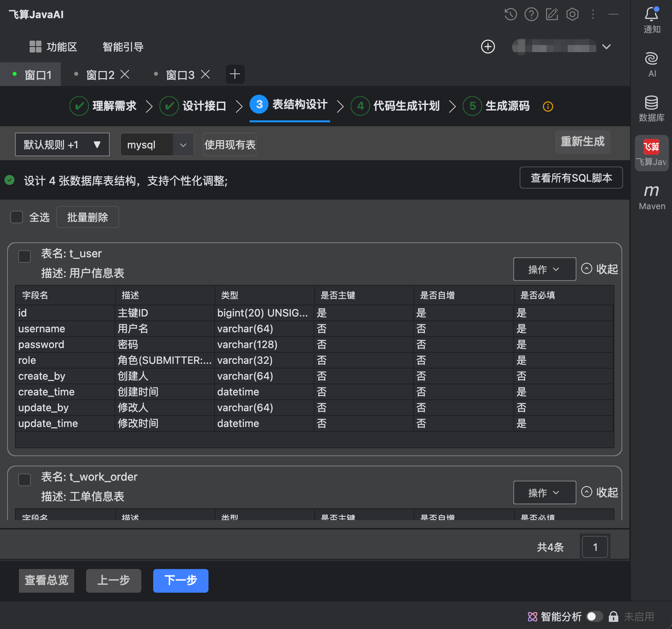This screenshot has height=629, width=672.
Task: Toggle the 智能分析 switch
Action: [594, 616]
